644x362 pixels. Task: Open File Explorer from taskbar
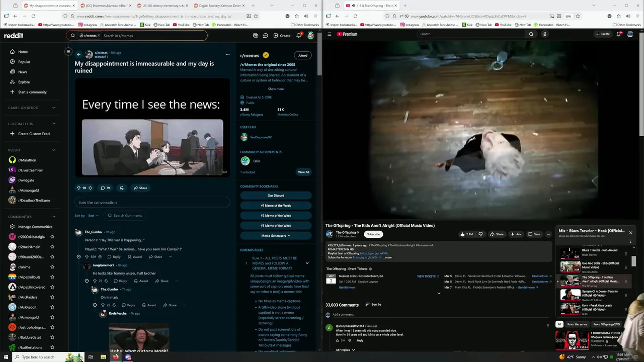[x=103, y=357]
